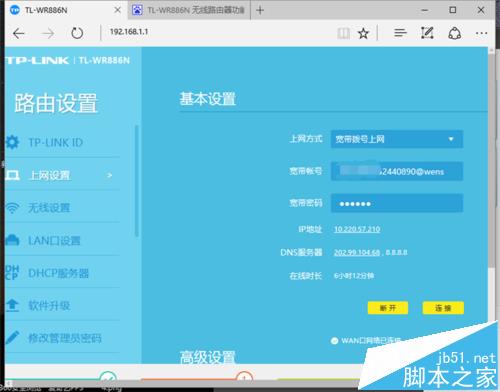This screenshot has width=500, height=392.
Task: Select the first TL-WR886N tab
Action: (66, 10)
